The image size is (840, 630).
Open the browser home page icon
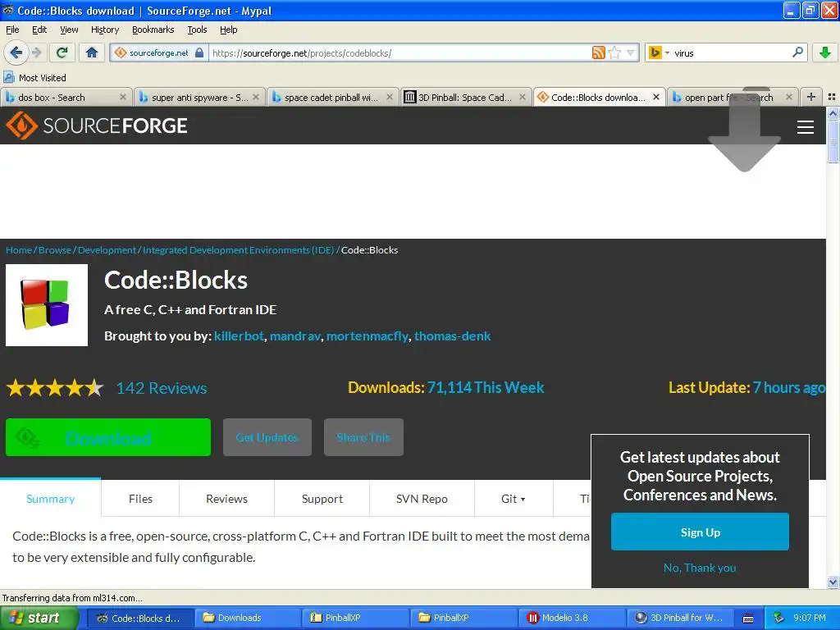point(92,52)
